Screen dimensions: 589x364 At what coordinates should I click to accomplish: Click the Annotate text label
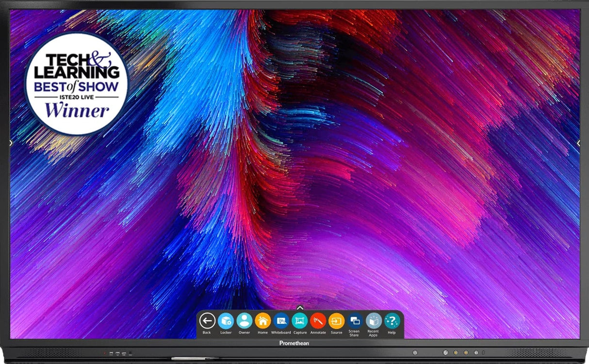(318, 332)
